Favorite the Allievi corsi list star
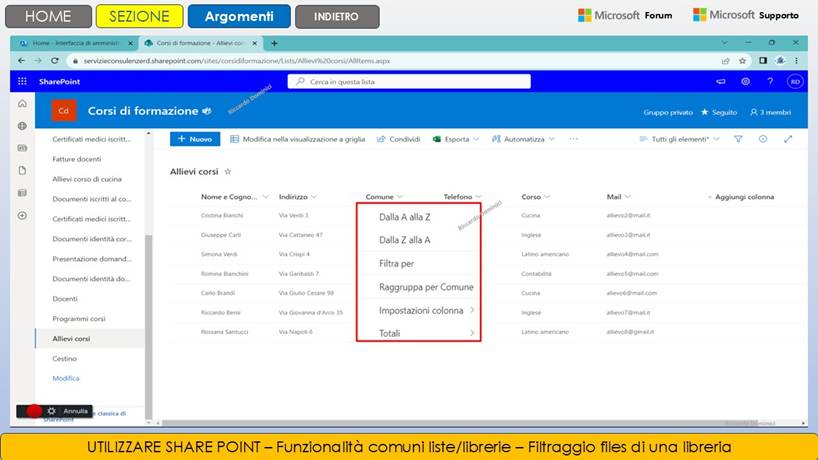 (227, 171)
